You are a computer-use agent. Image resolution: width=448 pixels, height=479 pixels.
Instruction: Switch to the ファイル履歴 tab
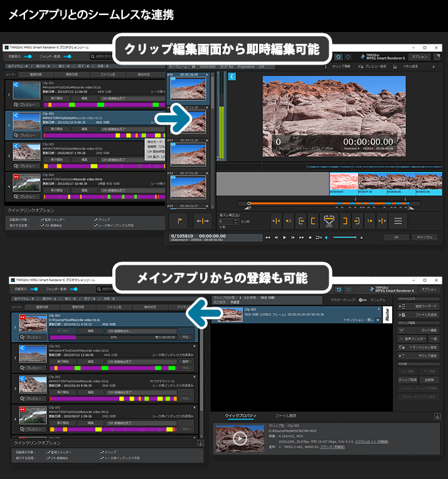[x=285, y=416]
